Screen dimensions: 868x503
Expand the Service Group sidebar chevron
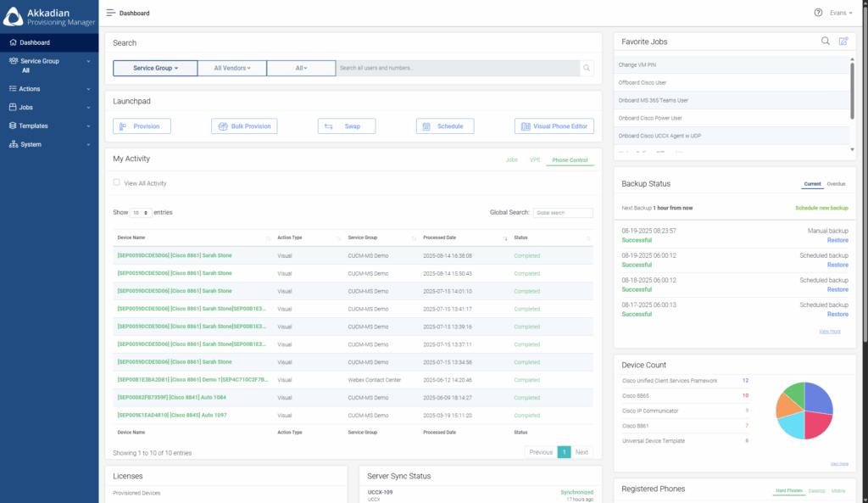pos(88,61)
